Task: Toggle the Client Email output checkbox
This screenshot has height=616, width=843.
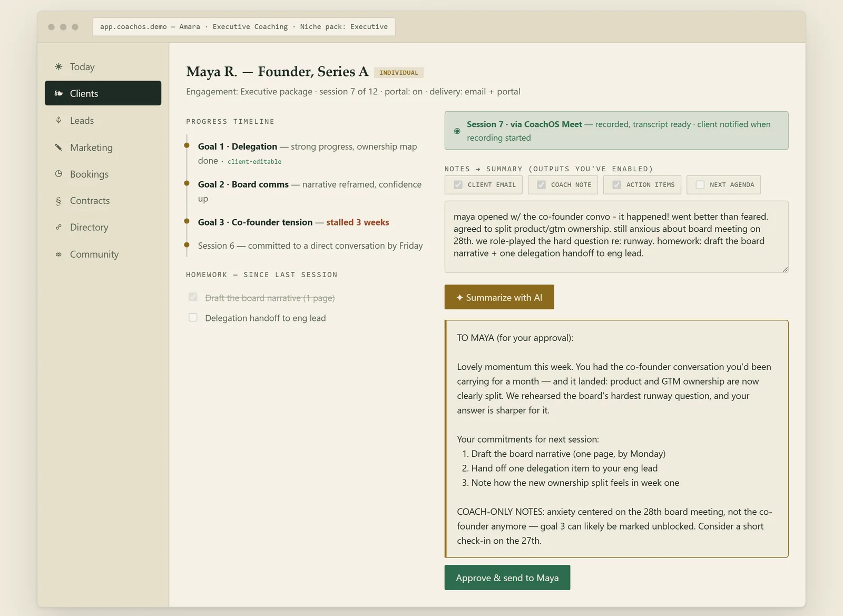Action: coord(458,185)
